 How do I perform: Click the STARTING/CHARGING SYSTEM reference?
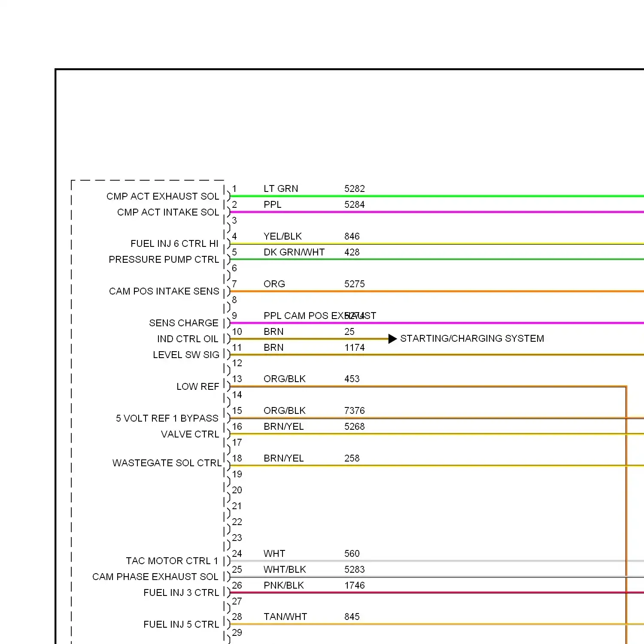click(x=472, y=339)
